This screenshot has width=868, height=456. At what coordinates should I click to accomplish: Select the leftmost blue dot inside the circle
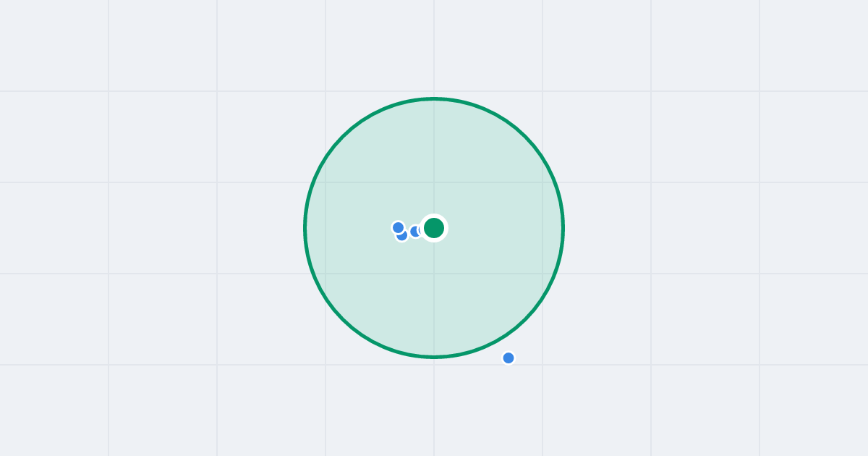click(x=398, y=228)
